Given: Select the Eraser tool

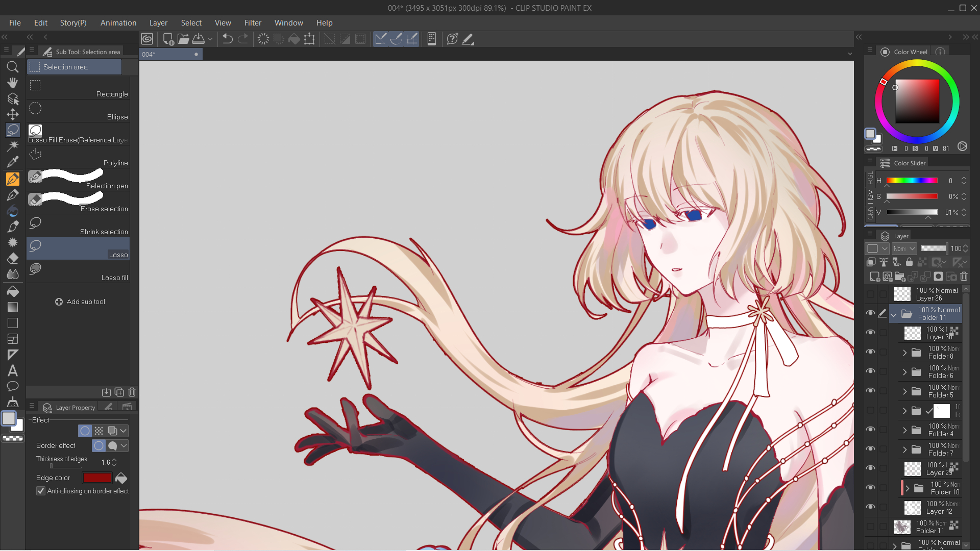Looking at the screenshot, I should tap(13, 259).
